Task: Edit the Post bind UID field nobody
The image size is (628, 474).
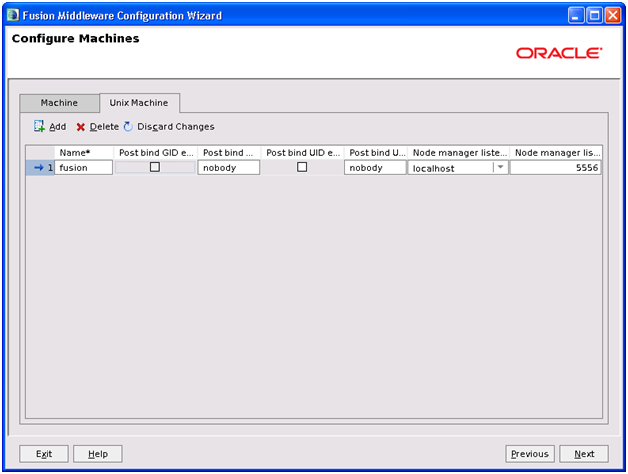Action: pos(375,167)
